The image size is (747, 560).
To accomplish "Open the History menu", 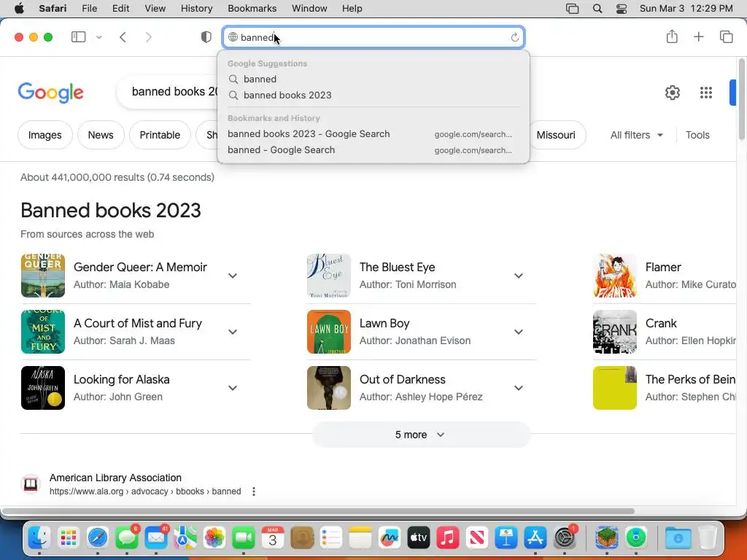I will [x=196, y=9].
